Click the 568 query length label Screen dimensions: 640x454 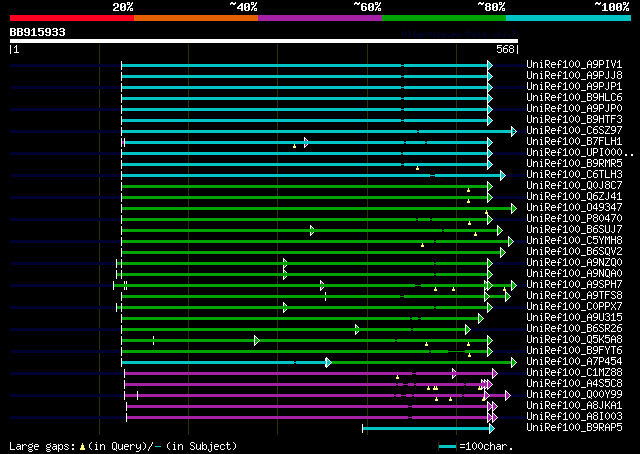click(505, 49)
